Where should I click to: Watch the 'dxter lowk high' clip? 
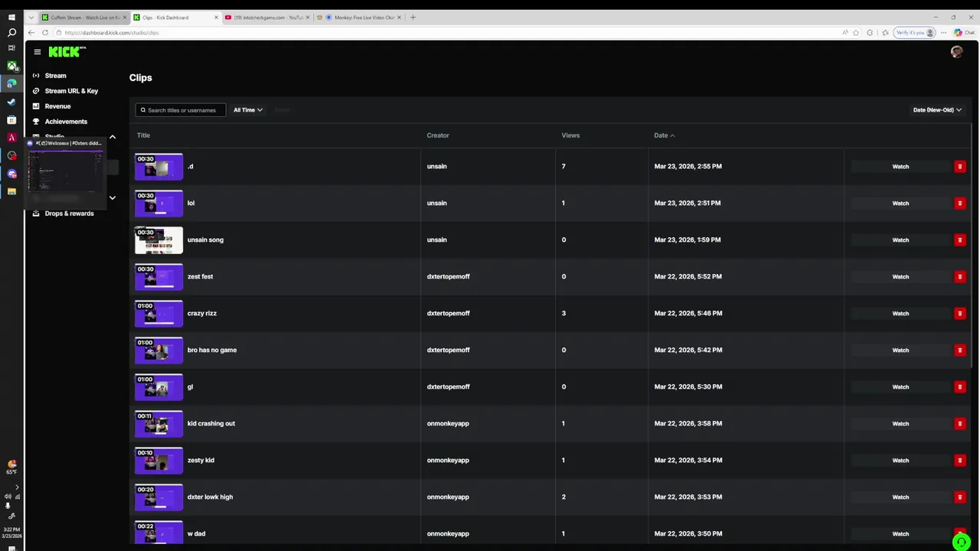coord(900,497)
